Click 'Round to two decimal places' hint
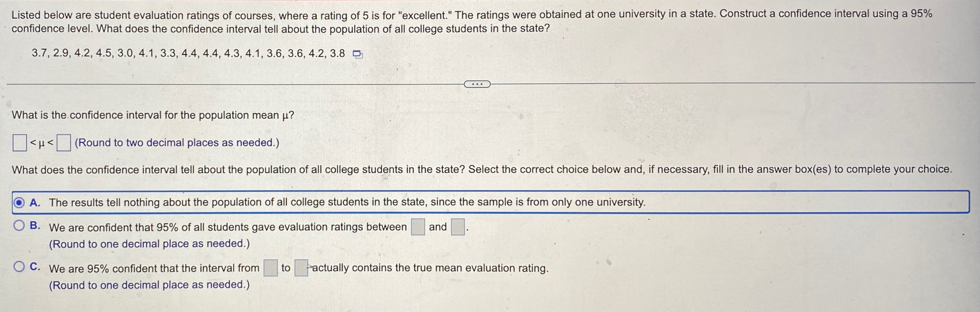980x312 pixels. [177, 143]
